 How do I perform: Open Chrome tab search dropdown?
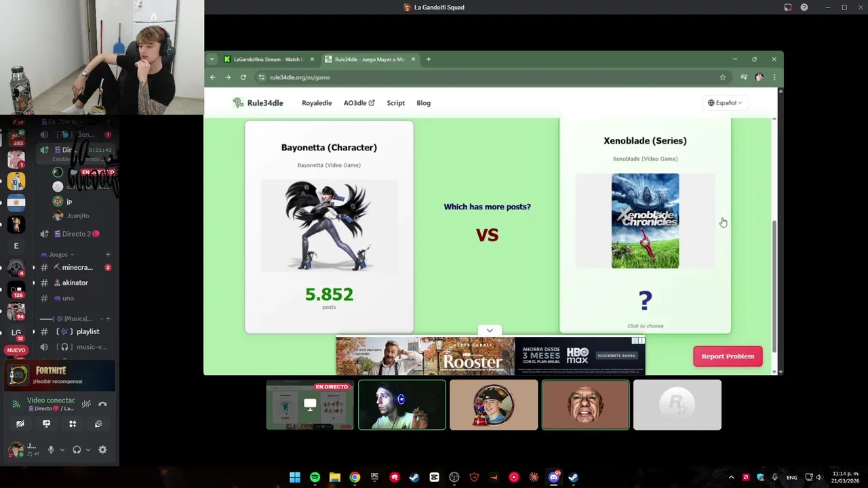pyautogui.click(x=212, y=59)
